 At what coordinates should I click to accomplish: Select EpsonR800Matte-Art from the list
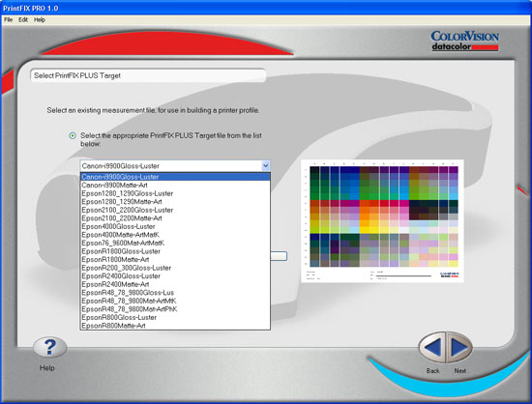click(x=175, y=326)
